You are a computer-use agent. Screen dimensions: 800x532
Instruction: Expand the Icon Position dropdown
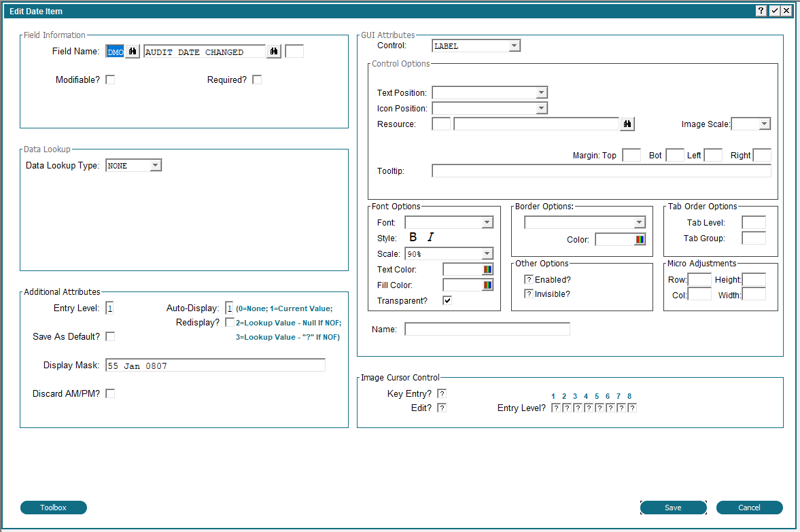[x=541, y=108]
